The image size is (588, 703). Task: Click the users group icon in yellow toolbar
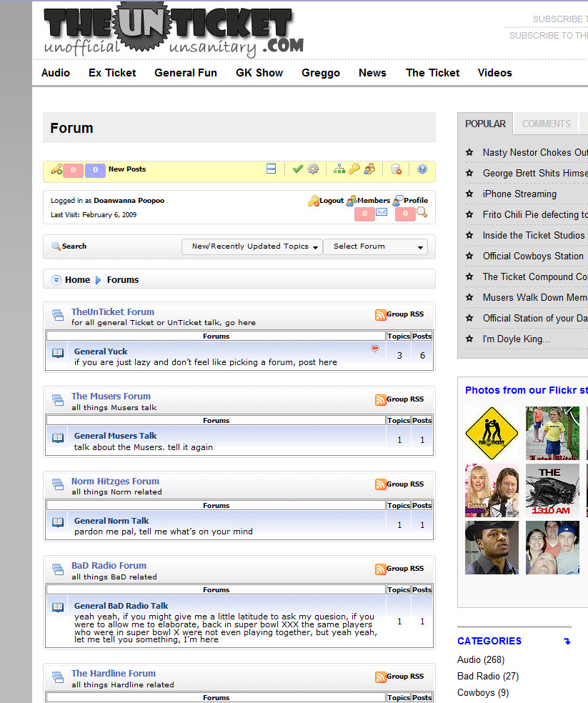coord(369,169)
